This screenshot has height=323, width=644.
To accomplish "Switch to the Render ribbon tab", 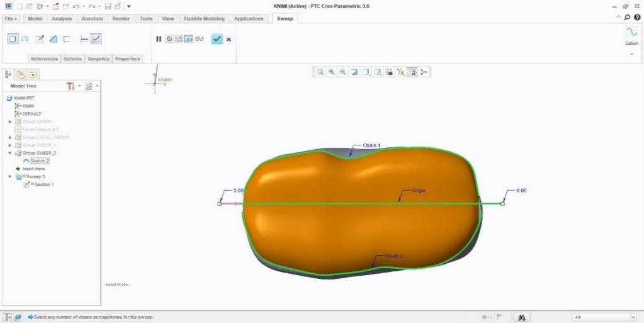I will [121, 19].
